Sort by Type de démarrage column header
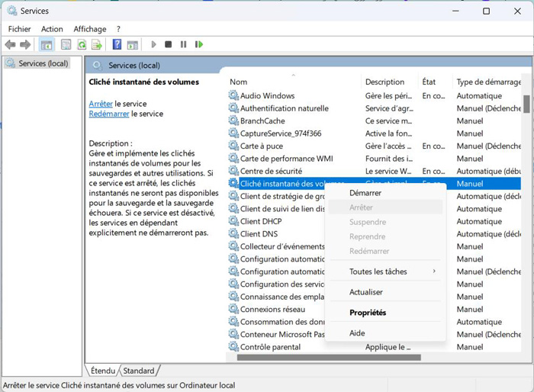The image size is (534, 392). pos(486,82)
